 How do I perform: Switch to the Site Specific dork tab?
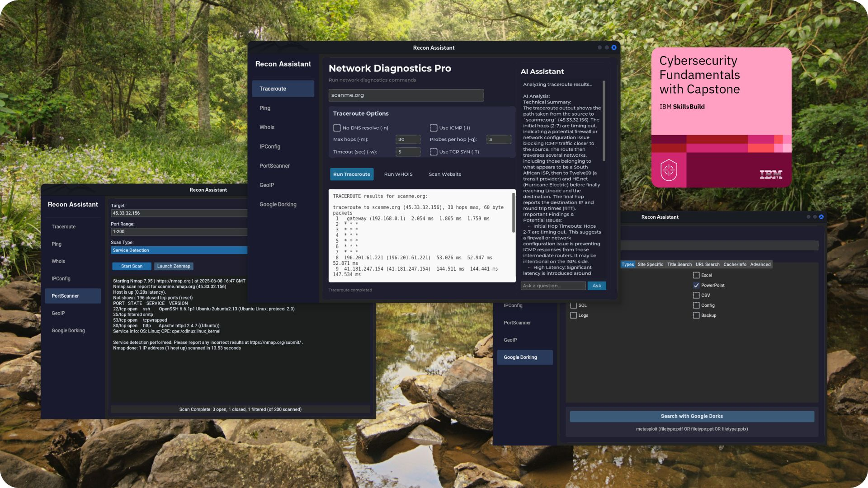(650, 265)
